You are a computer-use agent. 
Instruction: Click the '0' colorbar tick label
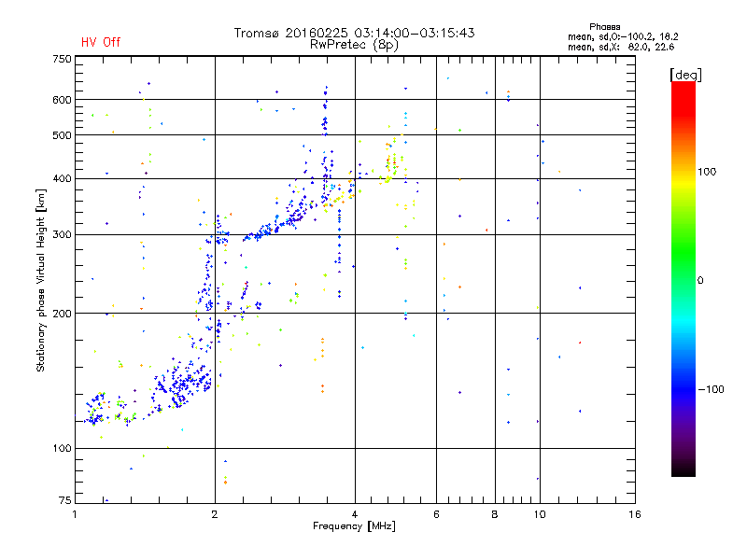point(699,281)
